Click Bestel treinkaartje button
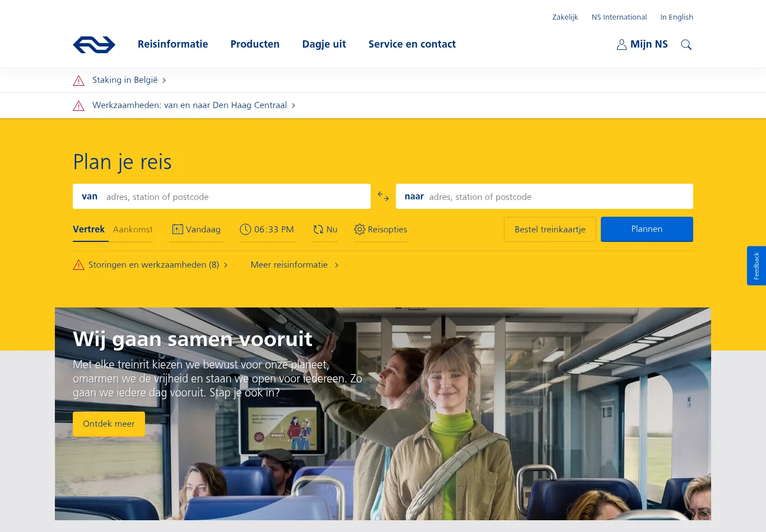Image resolution: width=766 pixels, height=532 pixels. [550, 230]
